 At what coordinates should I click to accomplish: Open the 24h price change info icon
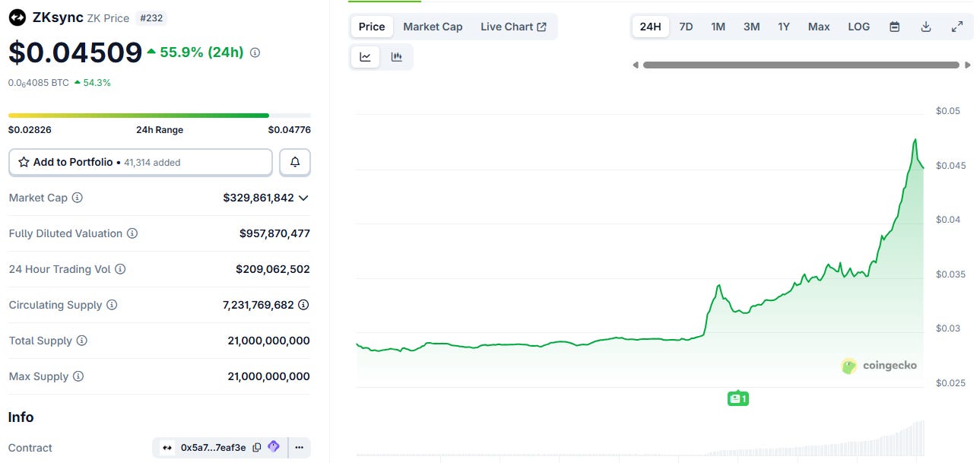coord(255,53)
